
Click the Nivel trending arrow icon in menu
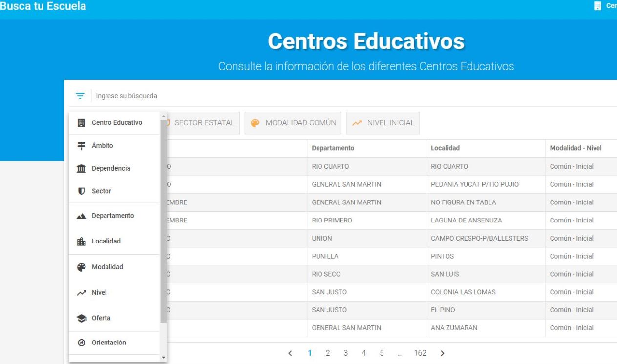[82, 293]
